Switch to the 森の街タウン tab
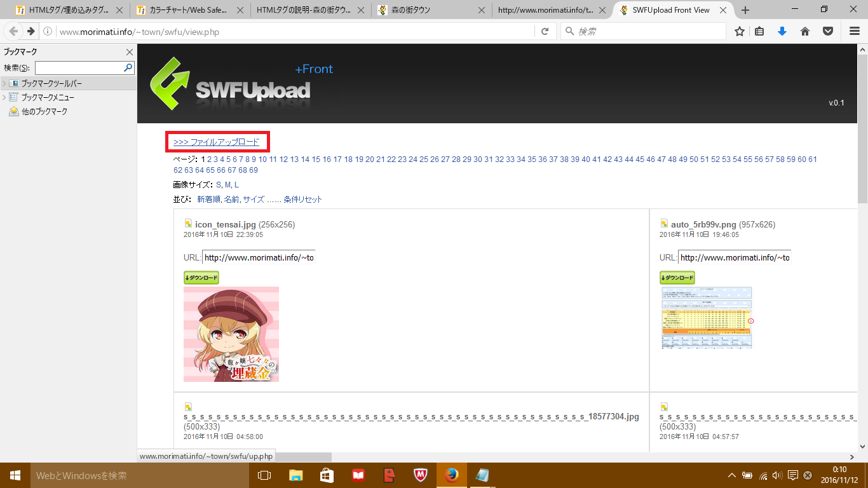 click(431, 10)
